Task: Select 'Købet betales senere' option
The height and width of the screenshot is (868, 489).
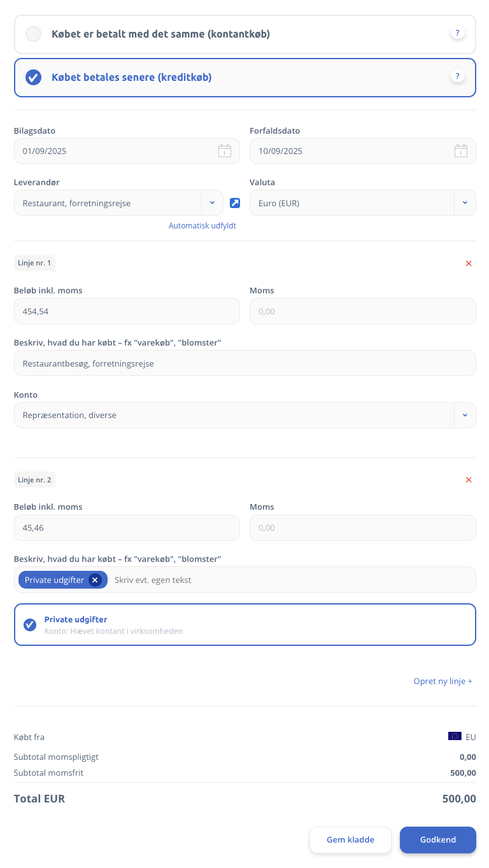Action: tap(34, 78)
